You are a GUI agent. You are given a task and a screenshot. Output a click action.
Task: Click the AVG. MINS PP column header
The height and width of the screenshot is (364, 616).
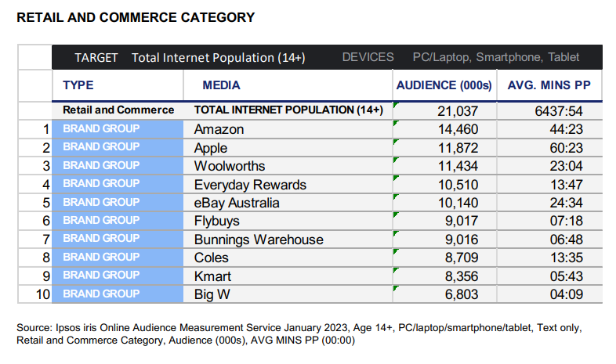click(548, 85)
